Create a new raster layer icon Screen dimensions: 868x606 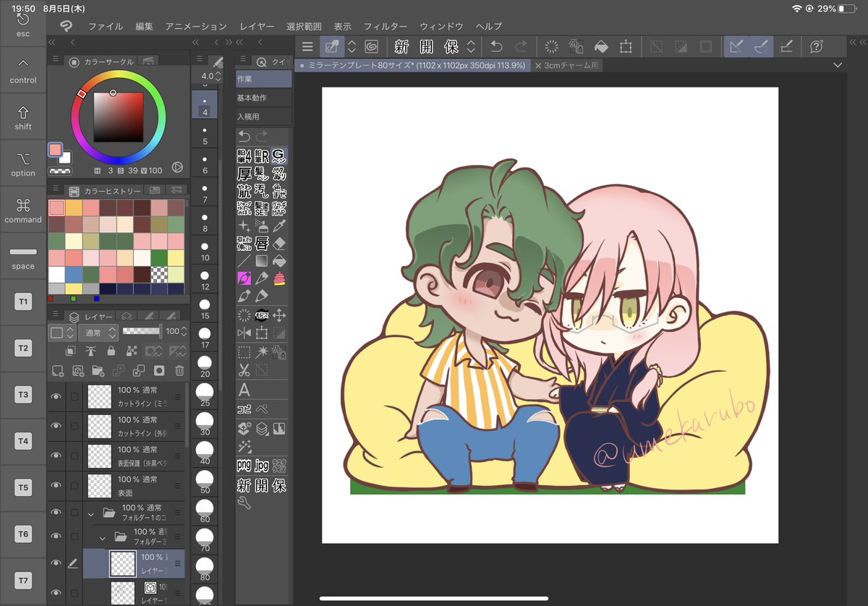58,370
